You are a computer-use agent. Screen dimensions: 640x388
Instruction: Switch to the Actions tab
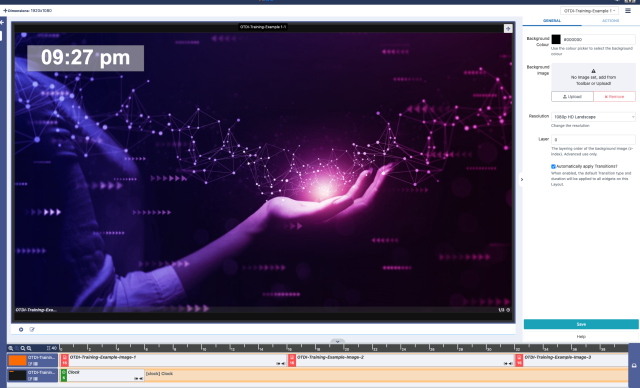click(611, 21)
